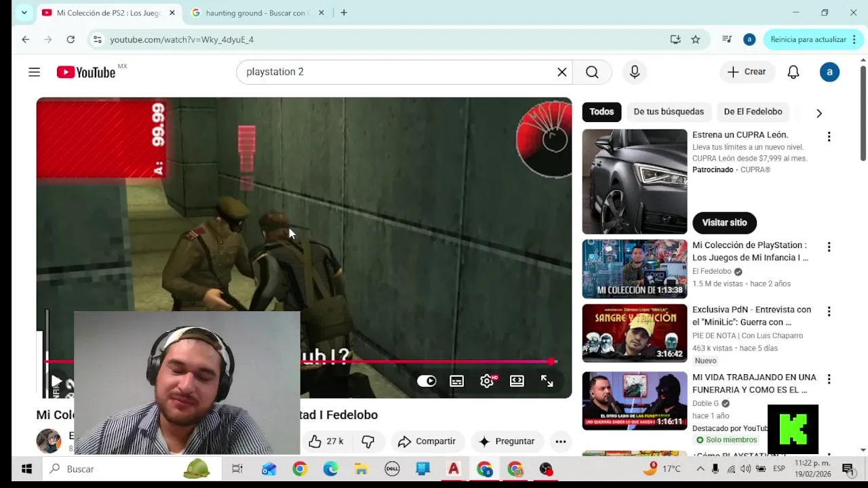The image size is (868, 488).
Task: Open Chrome media controls icon
Action: [x=727, y=39]
